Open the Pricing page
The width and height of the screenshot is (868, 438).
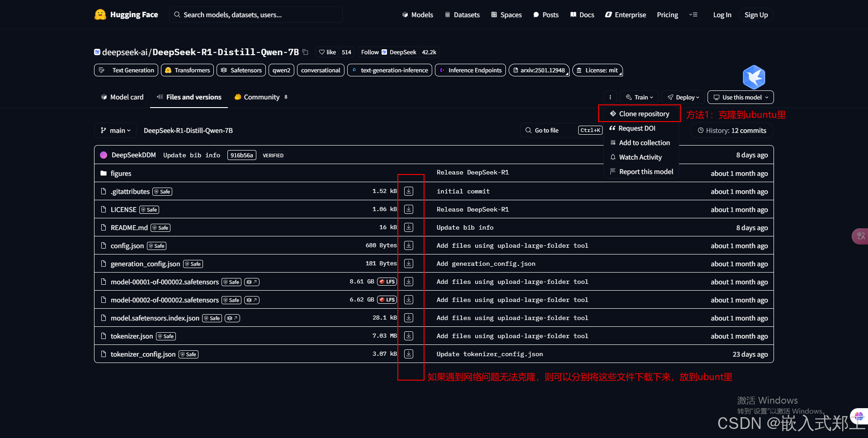667,14
